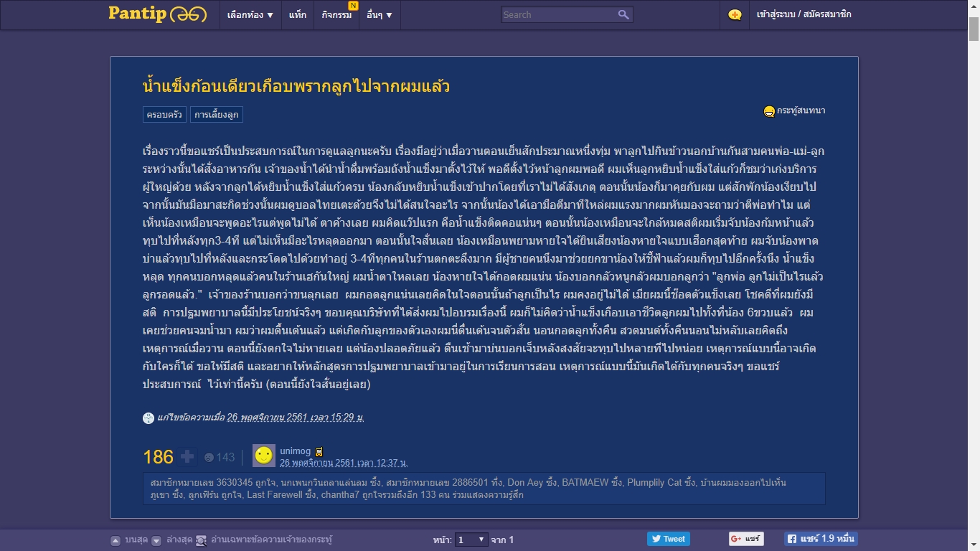Click the Pantip logo
This screenshot has height=551, width=980.
point(157,14)
